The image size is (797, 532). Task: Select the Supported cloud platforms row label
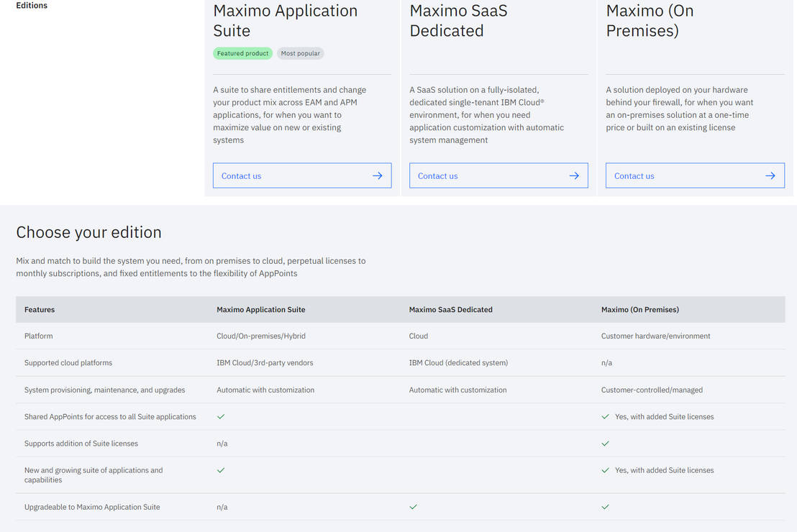(68, 363)
